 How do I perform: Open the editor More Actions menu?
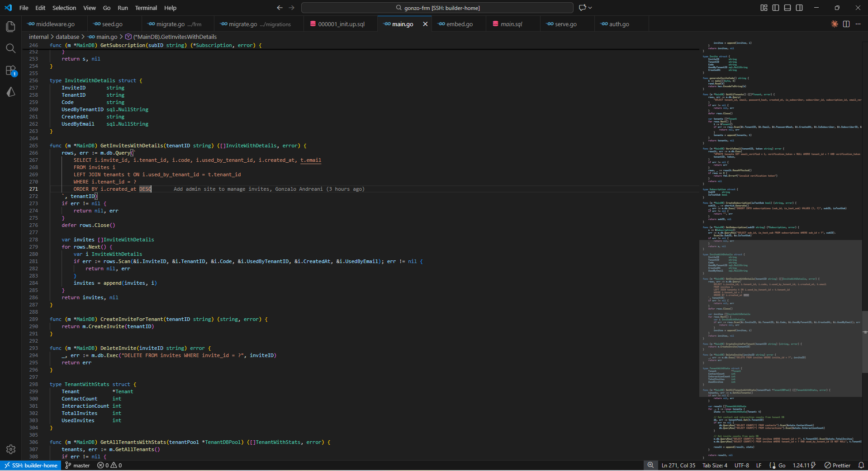858,24
